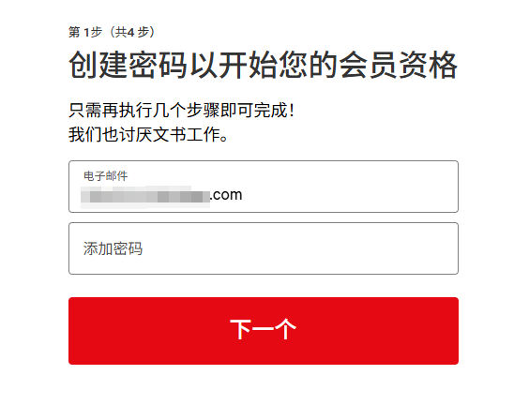529x420 pixels.
Task: Click the 只需再执行几个步骤即可完成 line
Action: (x=182, y=111)
